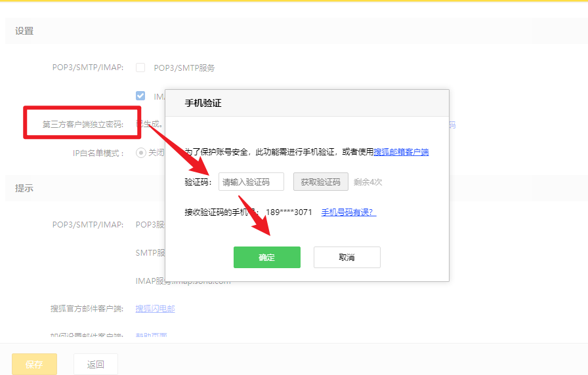Open the 搜狐闪电邮 link
The height and width of the screenshot is (375, 588).
[155, 309]
